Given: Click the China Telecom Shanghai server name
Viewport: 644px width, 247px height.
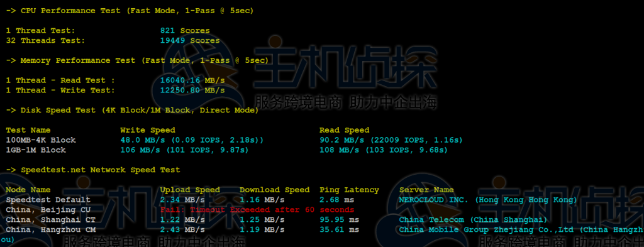Looking at the screenshot, I should pos(473,219).
